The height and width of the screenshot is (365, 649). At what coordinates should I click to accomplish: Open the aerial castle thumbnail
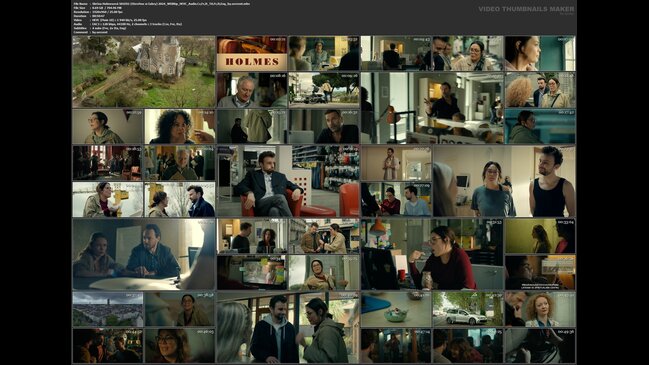[x=144, y=72]
